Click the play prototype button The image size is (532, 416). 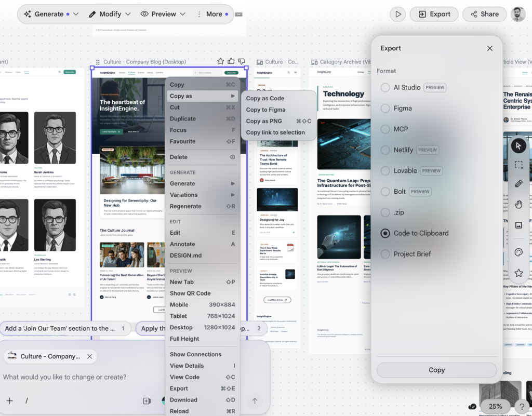click(x=397, y=14)
